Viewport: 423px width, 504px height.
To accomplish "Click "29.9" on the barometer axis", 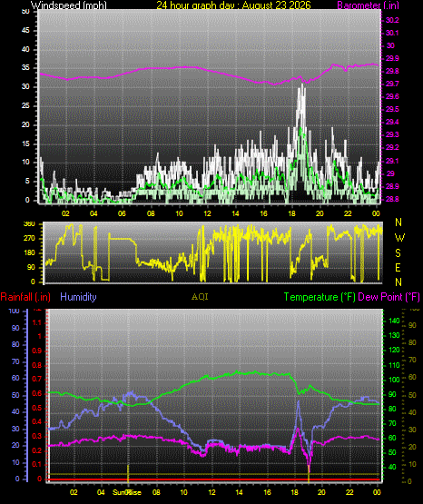I will [392, 58].
